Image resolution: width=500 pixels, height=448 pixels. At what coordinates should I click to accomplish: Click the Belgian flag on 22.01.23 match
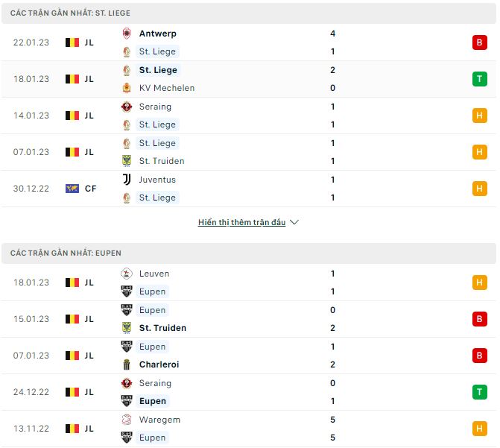pyautogui.click(x=72, y=42)
